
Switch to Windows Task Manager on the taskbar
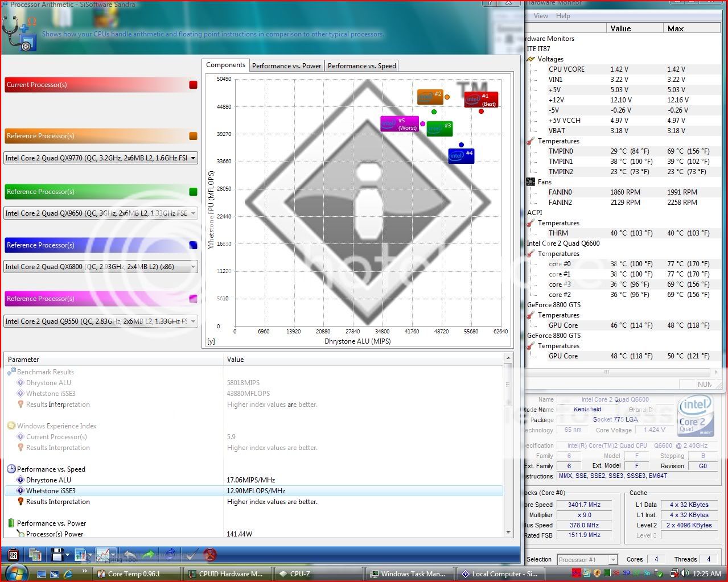pos(410,573)
